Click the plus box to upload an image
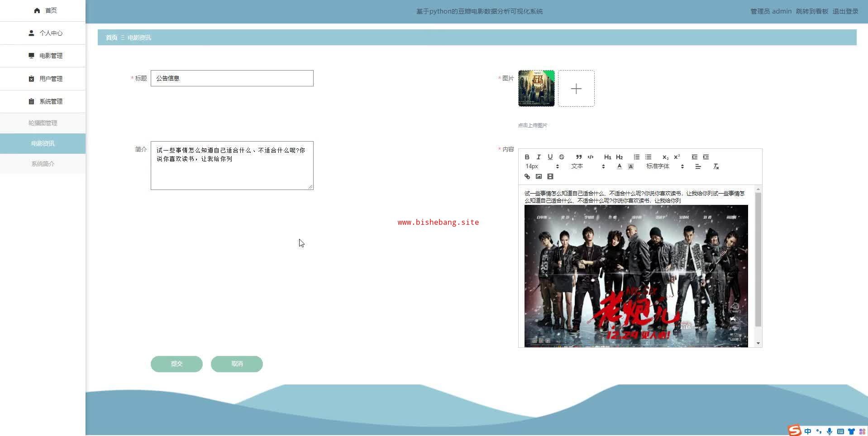Viewport: 868px width, 436px height. (576, 88)
